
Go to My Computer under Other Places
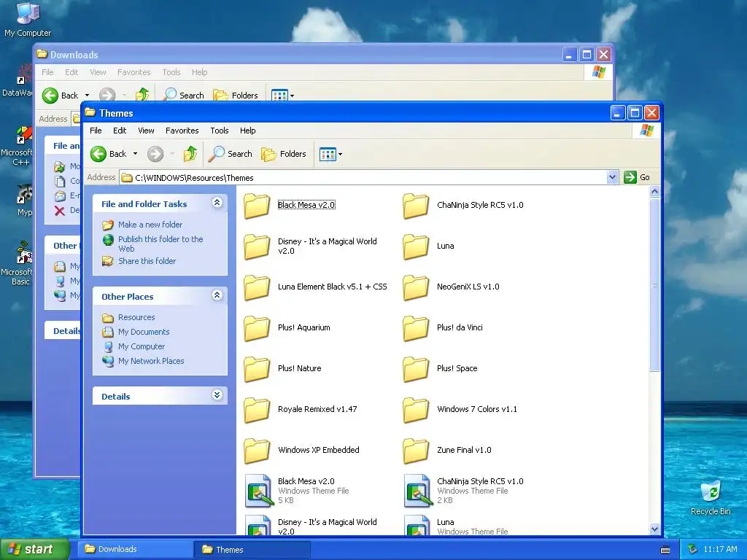tap(142, 346)
